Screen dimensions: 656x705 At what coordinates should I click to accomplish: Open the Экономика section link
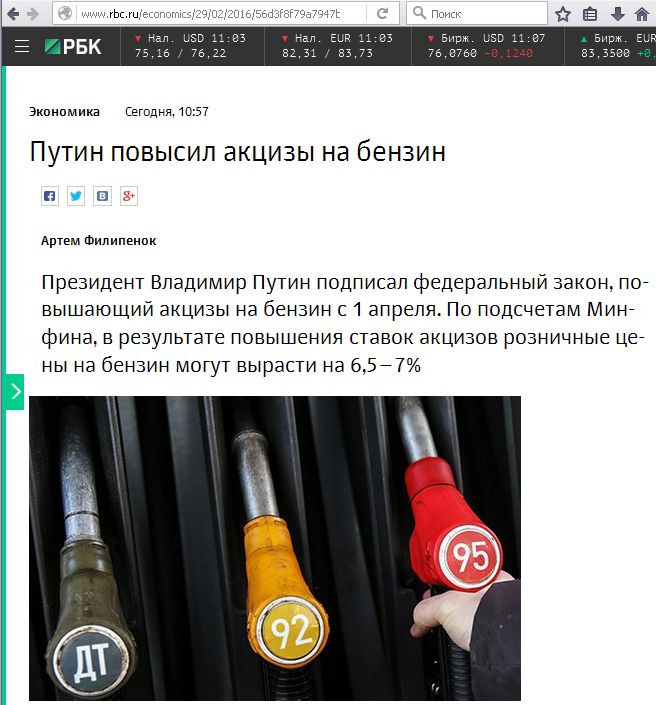64,112
